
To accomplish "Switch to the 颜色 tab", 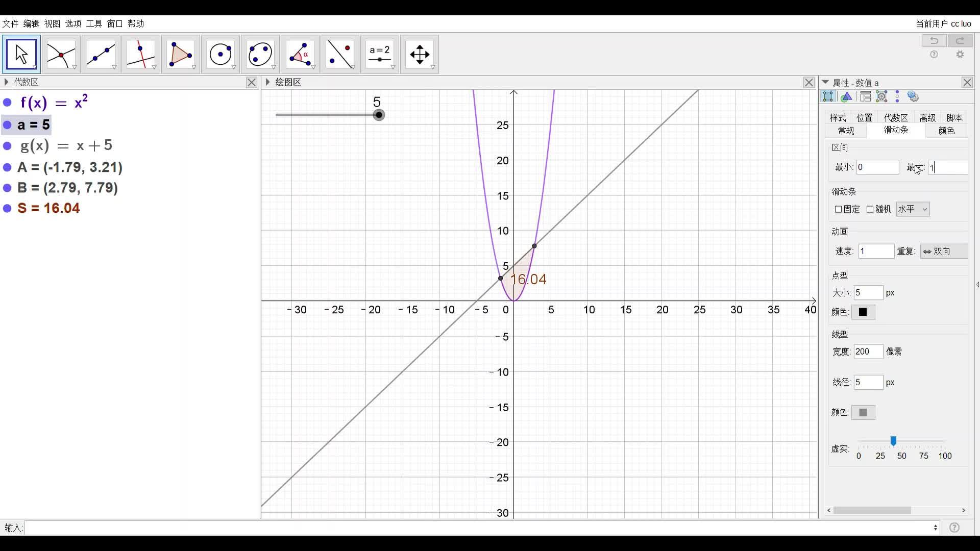I will click(x=946, y=131).
